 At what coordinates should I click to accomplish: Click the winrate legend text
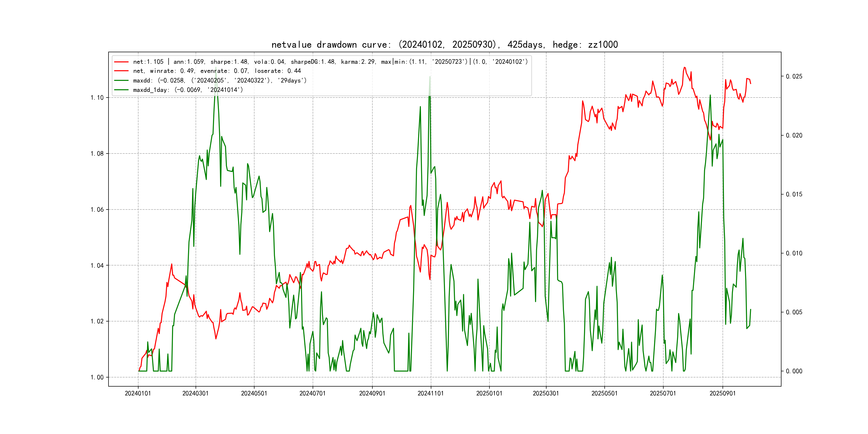point(217,71)
